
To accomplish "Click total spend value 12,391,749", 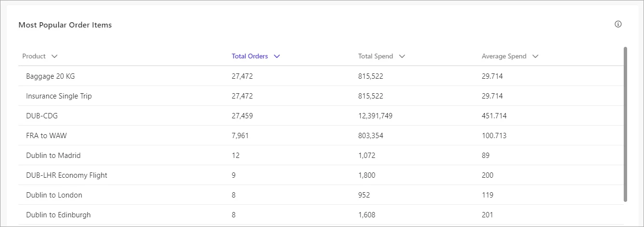I will click(x=376, y=116).
